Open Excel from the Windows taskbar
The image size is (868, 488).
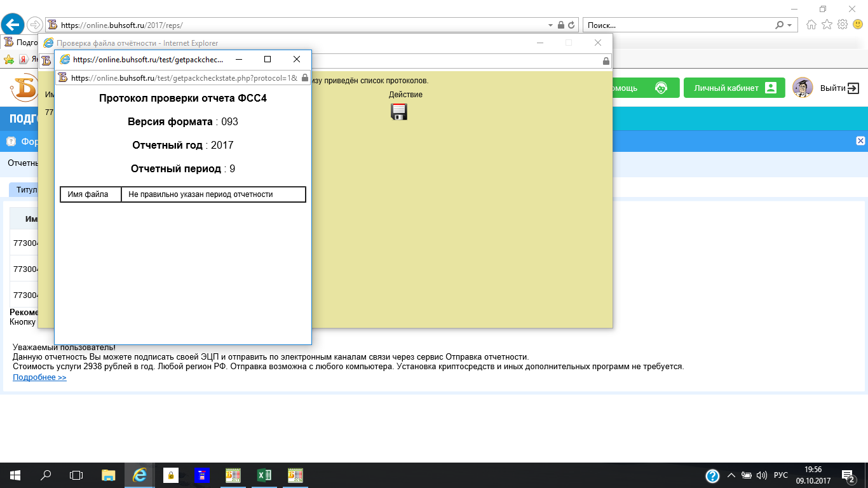tap(264, 475)
